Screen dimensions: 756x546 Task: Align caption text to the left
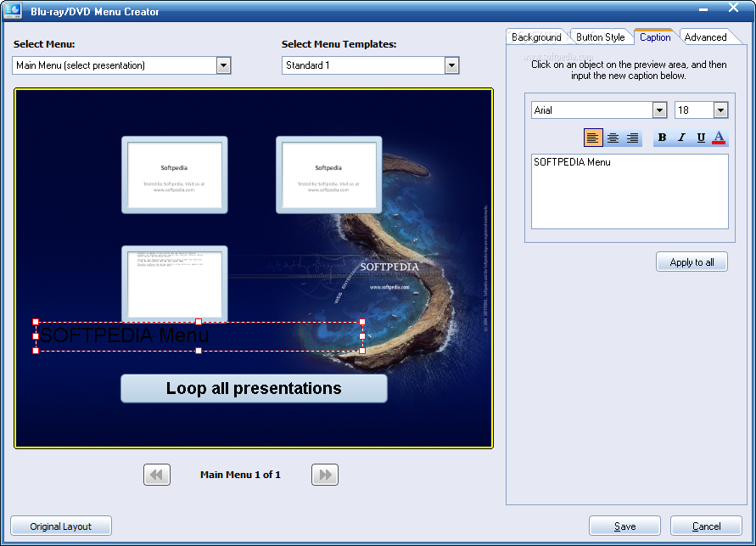point(592,138)
